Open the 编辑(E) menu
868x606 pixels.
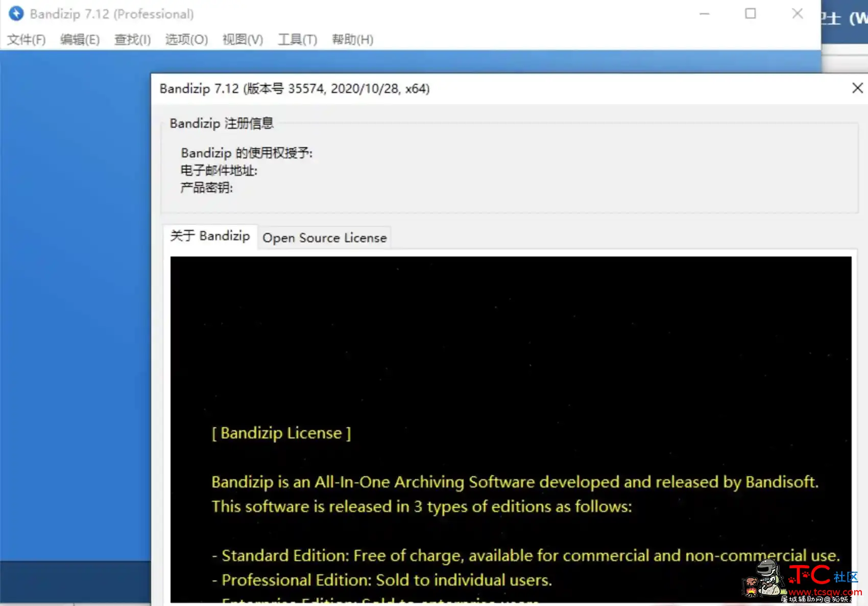point(80,39)
